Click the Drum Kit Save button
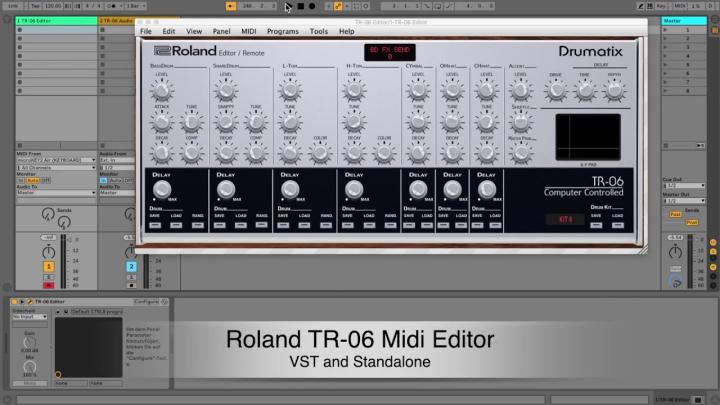Image resolution: width=720 pixels, height=405 pixels. [596, 225]
